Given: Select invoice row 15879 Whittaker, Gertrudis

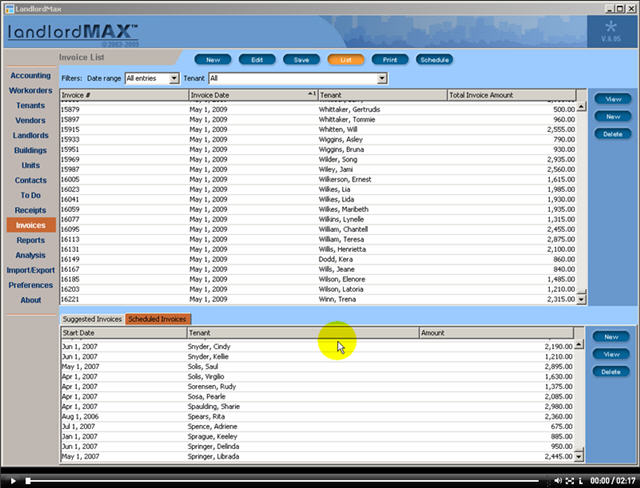Looking at the screenshot, I should click(318, 110).
